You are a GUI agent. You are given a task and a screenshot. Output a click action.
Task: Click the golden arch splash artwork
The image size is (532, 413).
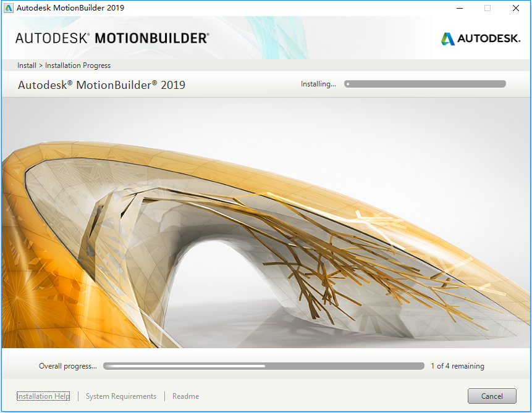pyautogui.click(x=266, y=223)
